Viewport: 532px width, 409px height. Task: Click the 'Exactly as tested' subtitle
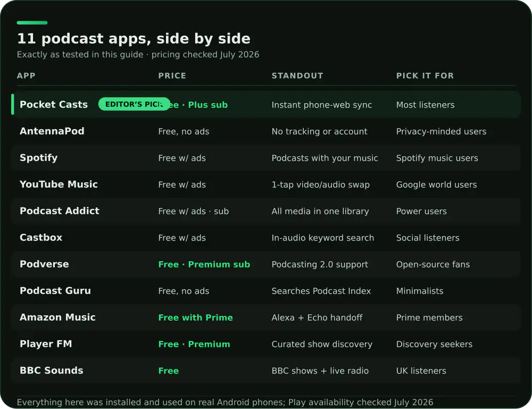(x=138, y=55)
